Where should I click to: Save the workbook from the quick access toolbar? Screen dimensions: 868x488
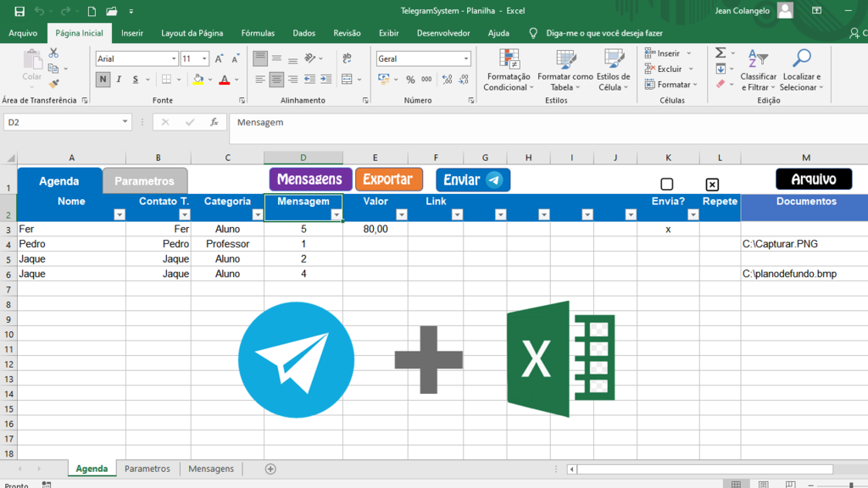point(19,11)
